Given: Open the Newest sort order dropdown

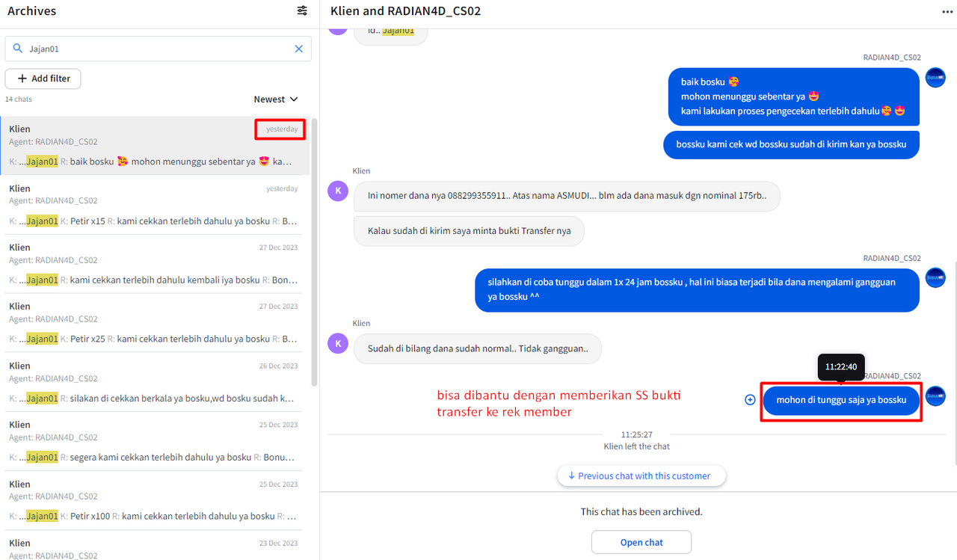Looking at the screenshot, I should (276, 98).
